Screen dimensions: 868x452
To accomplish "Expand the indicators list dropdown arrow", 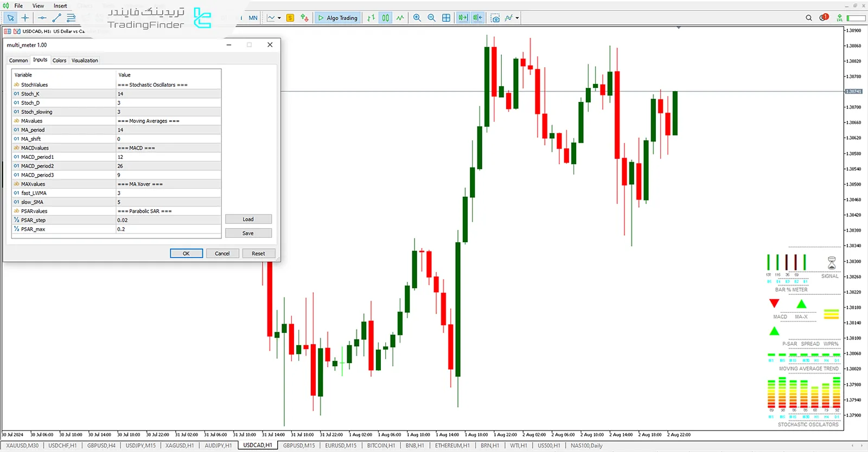I will coord(518,18).
